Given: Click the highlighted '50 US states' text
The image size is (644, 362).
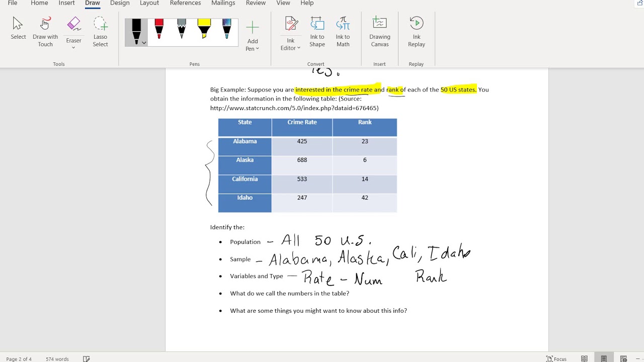Looking at the screenshot, I should coord(458,89).
